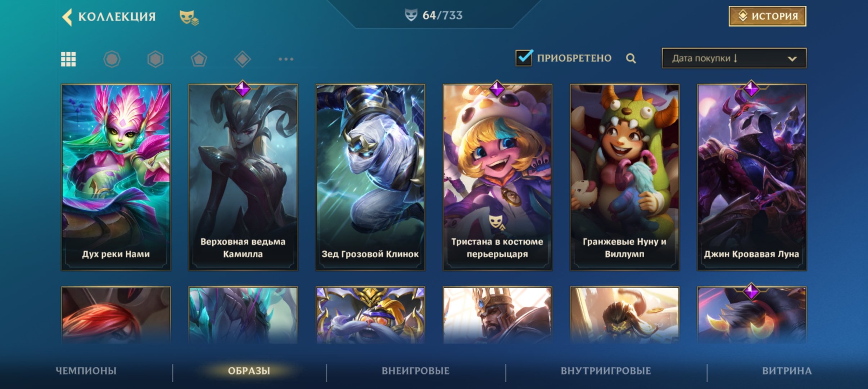Open the История button
The height and width of the screenshot is (389, 868).
pos(768,16)
